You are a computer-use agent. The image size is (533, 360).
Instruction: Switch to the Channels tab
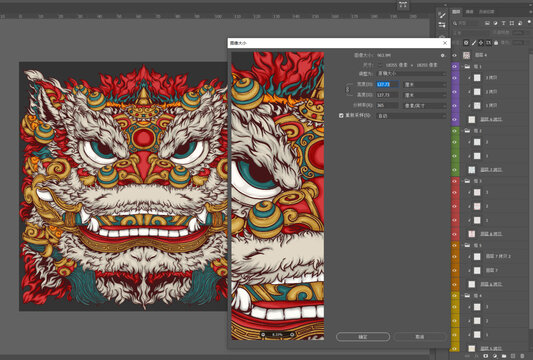tap(469, 12)
